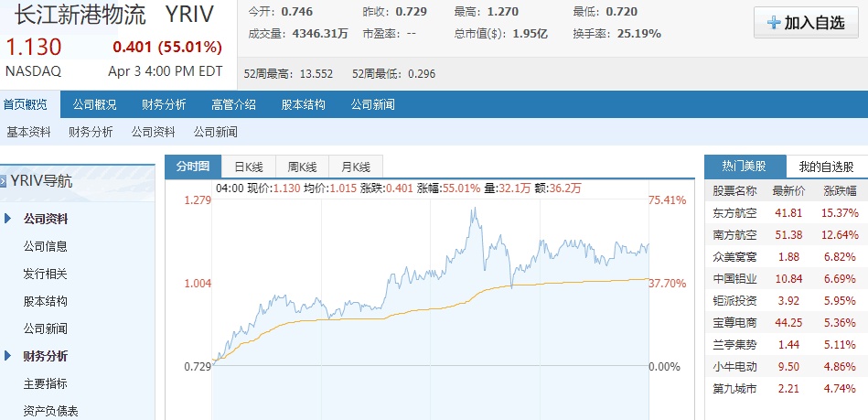The height and width of the screenshot is (420, 868).
Task: Open the 小牛电动 stock row
Action: pyautogui.click(x=786, y=366)
